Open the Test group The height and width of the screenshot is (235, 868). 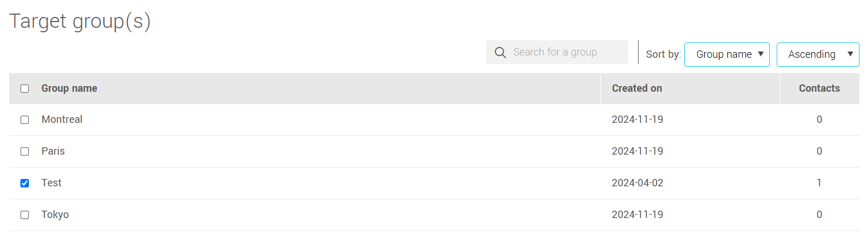(52, 183)
